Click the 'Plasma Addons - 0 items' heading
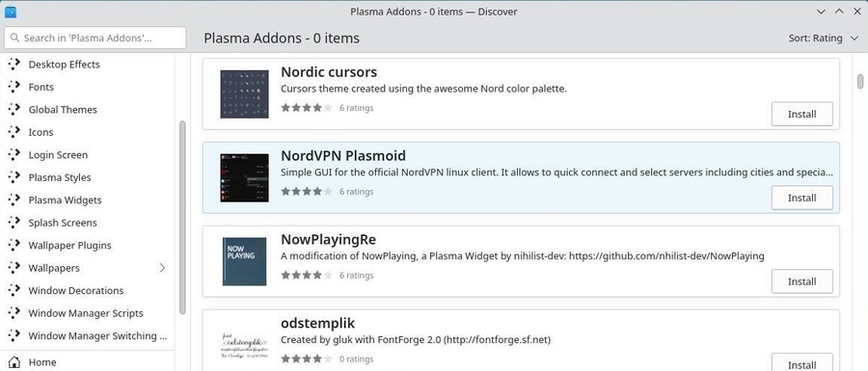Image resolution: width=868 pixels, height=371 pixels. click(x=282, y=39)
